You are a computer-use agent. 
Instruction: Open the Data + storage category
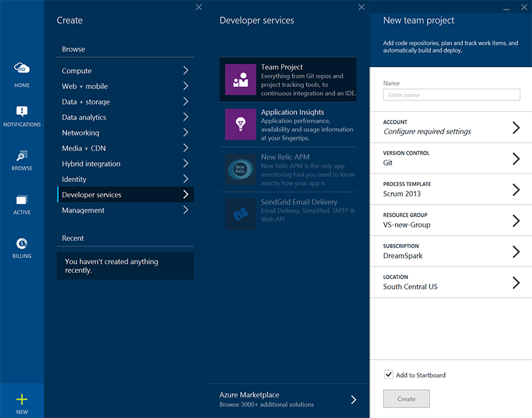(x=126, y=102)
